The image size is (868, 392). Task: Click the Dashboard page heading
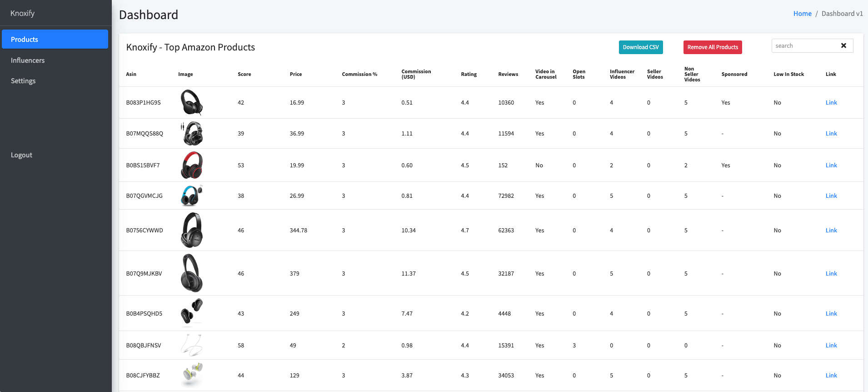coord(149,15)
